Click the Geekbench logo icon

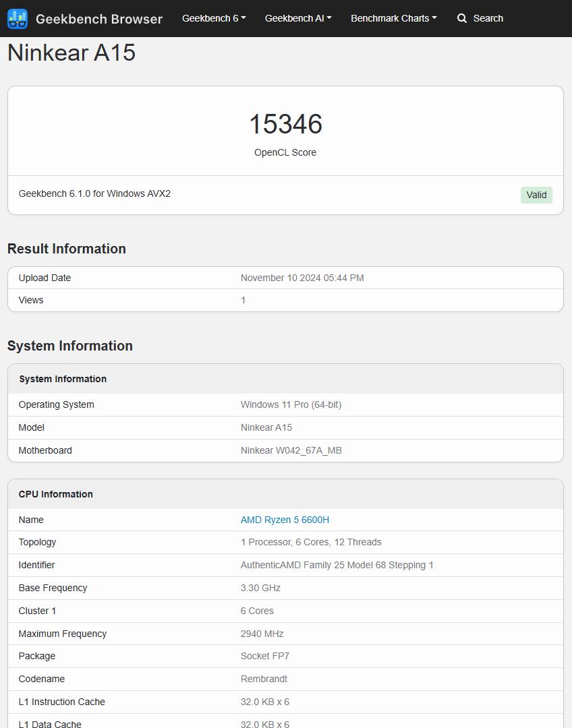(x=18, y=19)
